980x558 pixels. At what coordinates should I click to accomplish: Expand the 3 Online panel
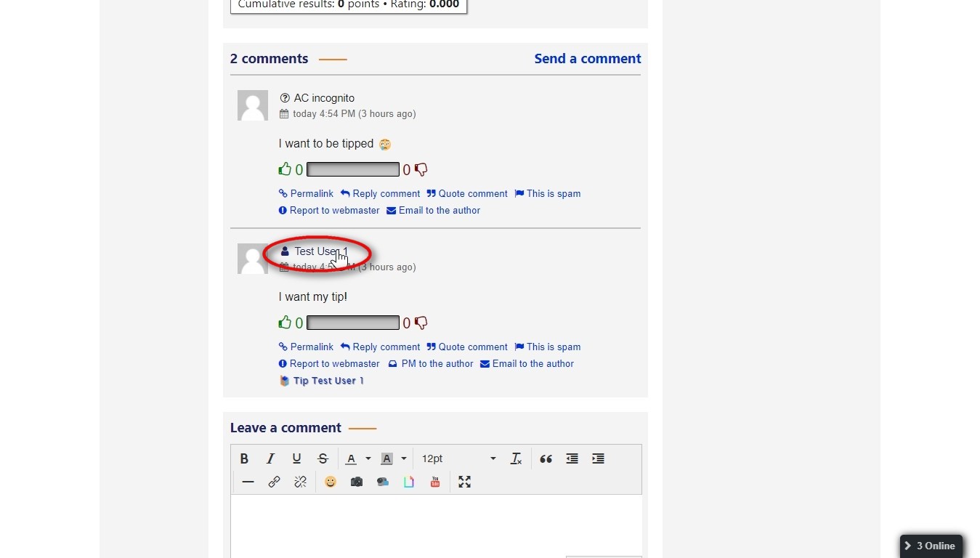[x=931, y=546]
